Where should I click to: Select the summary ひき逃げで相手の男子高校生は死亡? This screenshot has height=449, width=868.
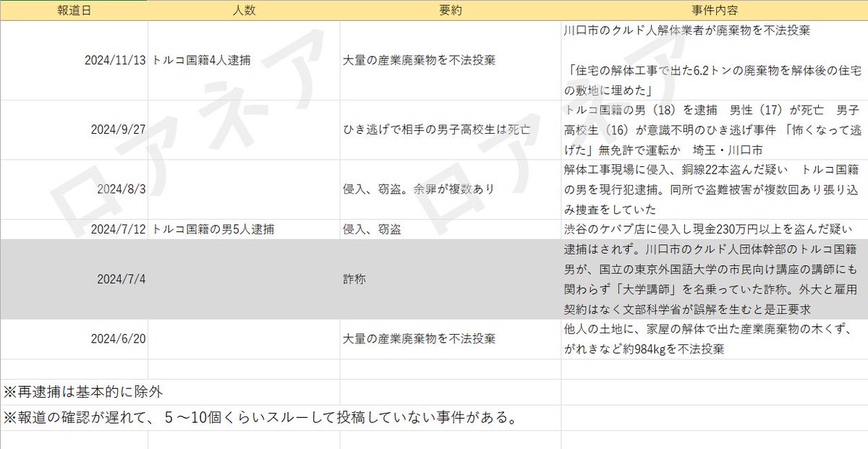pos(451,130)
